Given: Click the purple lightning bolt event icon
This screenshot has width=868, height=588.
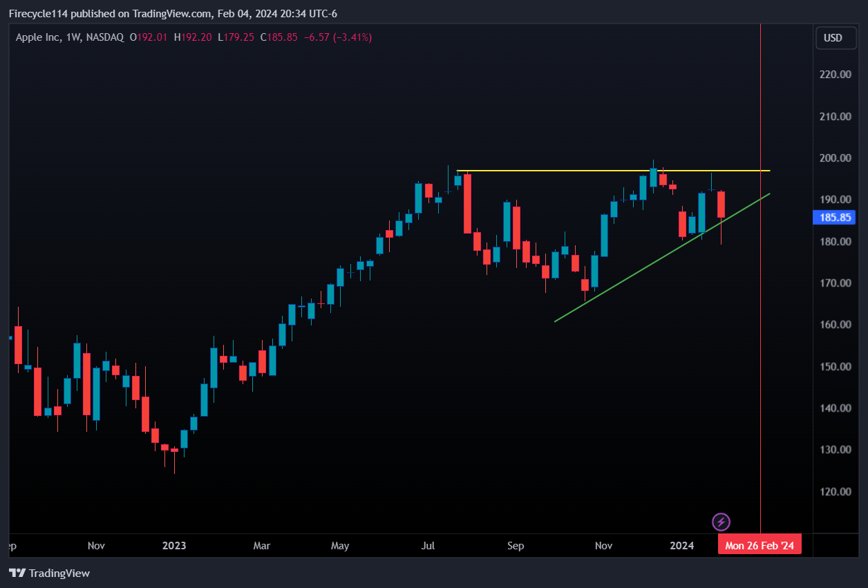Looking at the screenshot, I should (721, 522).
